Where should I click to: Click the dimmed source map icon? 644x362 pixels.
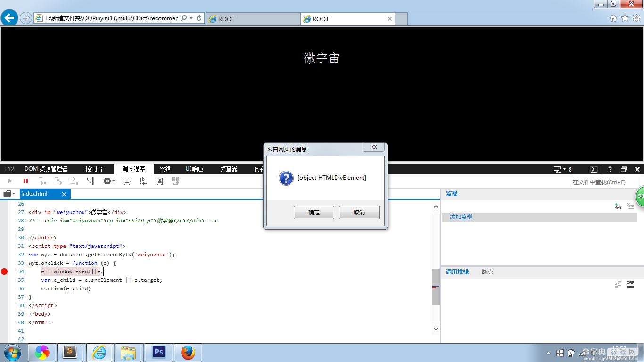(x=175, y=181)
